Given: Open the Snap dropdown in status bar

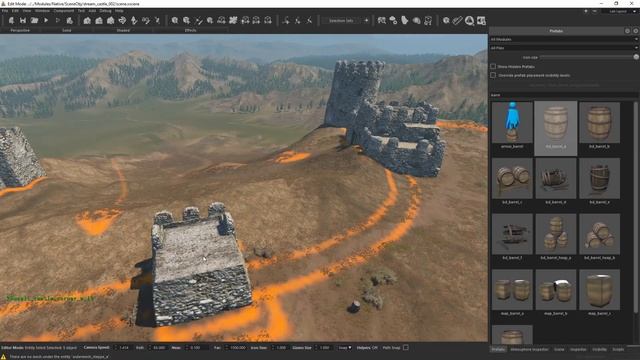Looking at the screenshot, I should point(345,348).
